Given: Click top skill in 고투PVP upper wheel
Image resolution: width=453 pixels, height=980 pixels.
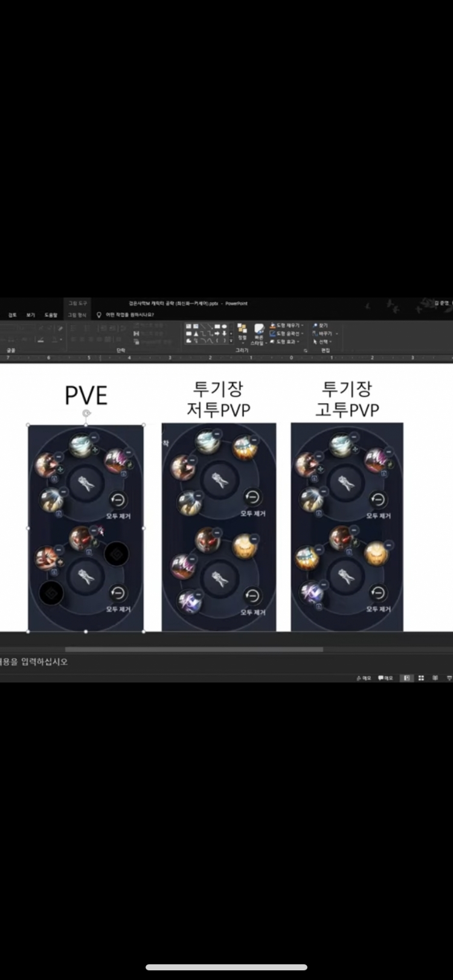Looking at the screenshot, I should tap(342, 446).
